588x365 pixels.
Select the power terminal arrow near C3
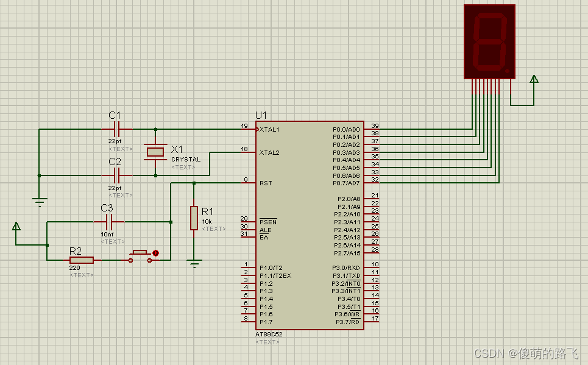pyautogui.click(x=16, y=226)
